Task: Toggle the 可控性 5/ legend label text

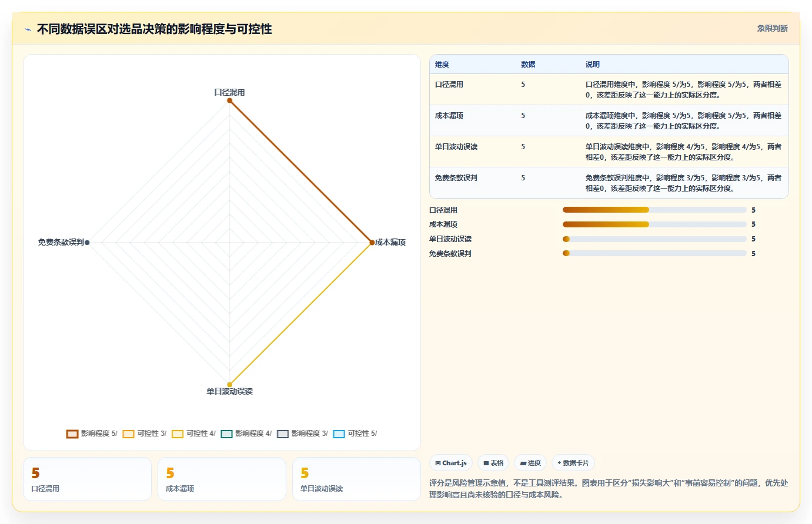Action: pyautogui.click(x=362, y=434)
